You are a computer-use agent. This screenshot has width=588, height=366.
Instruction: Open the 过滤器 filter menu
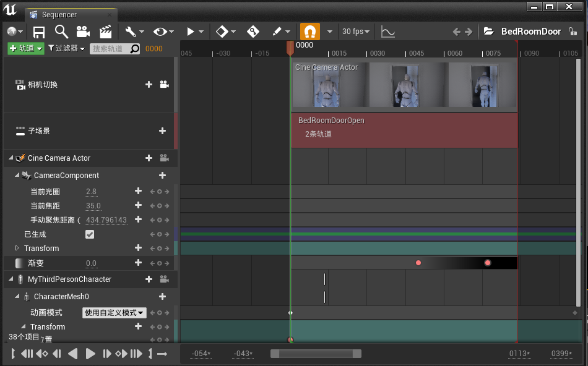(x=66, y=48)
